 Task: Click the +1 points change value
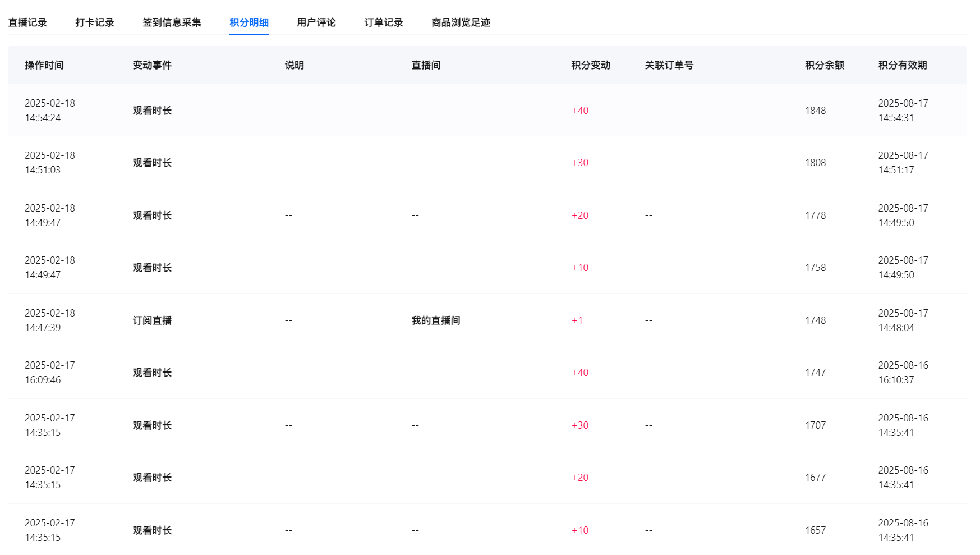(x=577, y=320)
